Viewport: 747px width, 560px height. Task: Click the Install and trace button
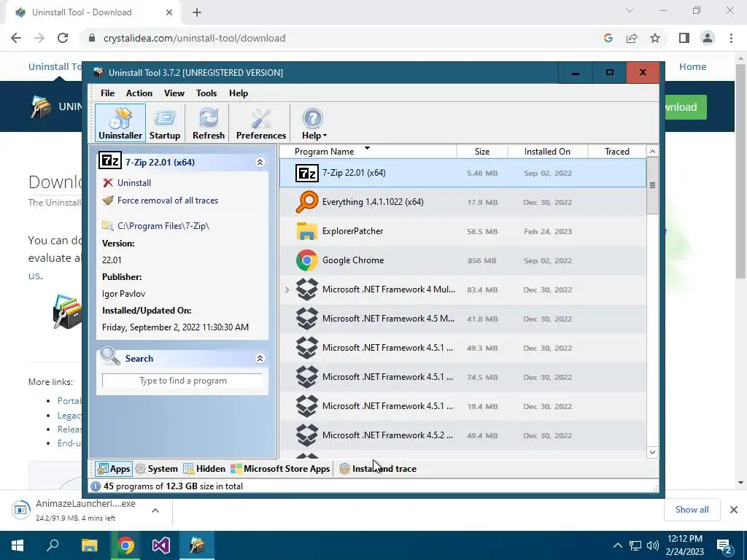[378, 469]
